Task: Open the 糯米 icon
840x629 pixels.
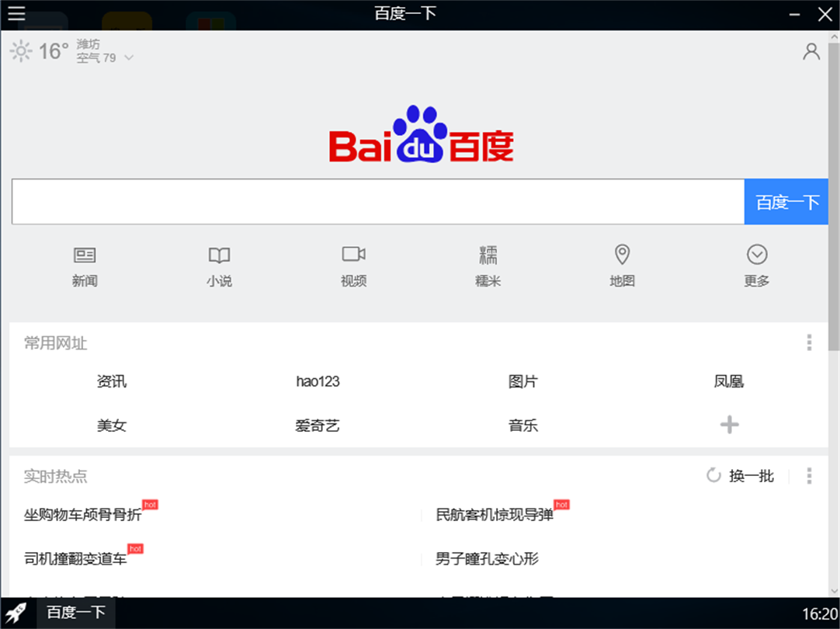Action: click(x=488, y=255)
